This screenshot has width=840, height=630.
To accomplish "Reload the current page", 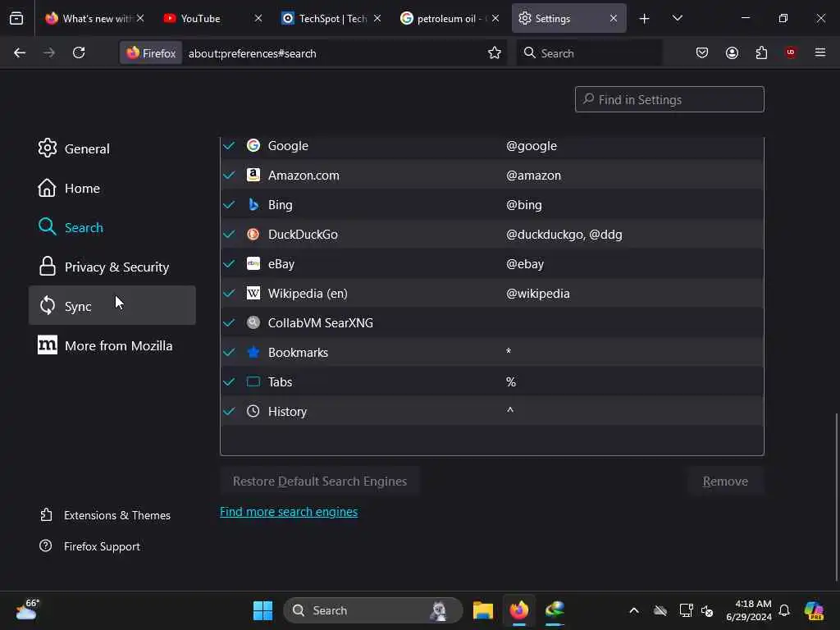I will pyautogui.click(x=79, y=52).
